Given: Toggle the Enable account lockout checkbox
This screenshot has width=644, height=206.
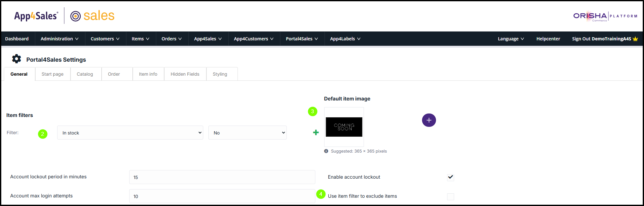Looking at the screenshot, I should pos(450,177).
